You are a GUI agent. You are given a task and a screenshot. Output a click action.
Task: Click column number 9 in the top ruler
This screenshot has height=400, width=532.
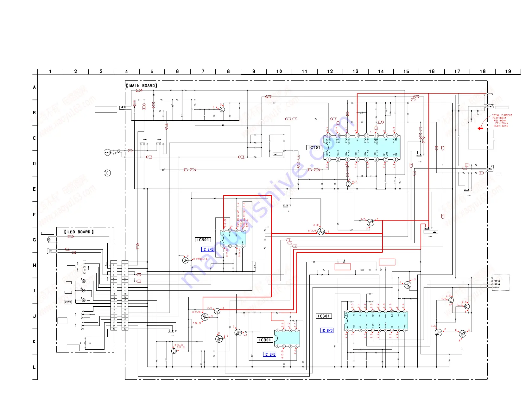coord(254,71)
